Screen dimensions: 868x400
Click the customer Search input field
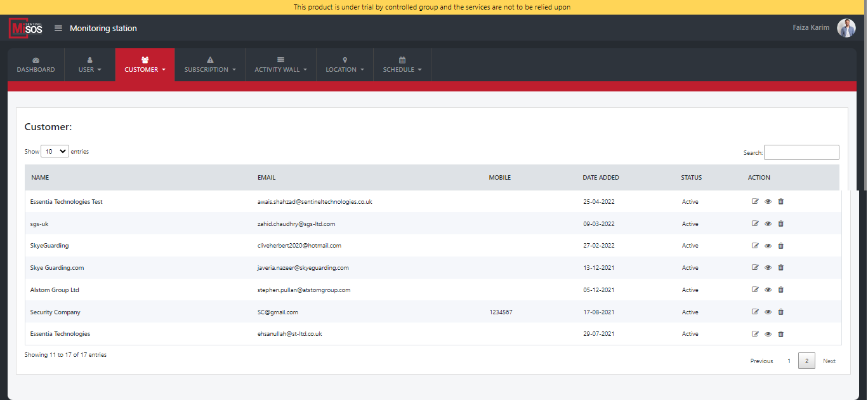801,152
